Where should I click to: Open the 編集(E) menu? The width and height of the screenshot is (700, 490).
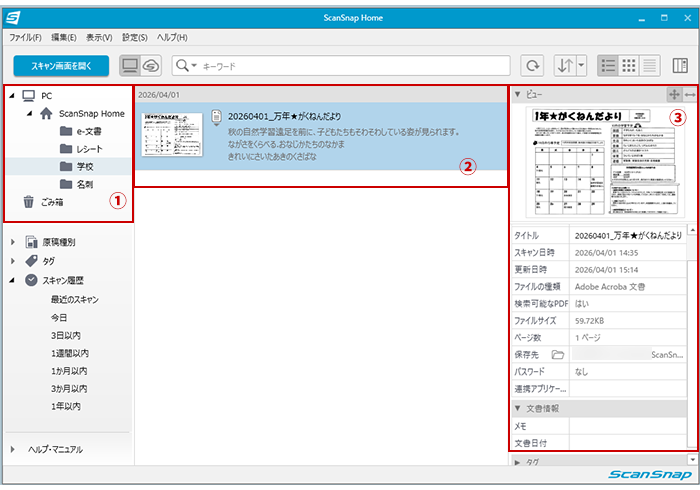[63, 37]
